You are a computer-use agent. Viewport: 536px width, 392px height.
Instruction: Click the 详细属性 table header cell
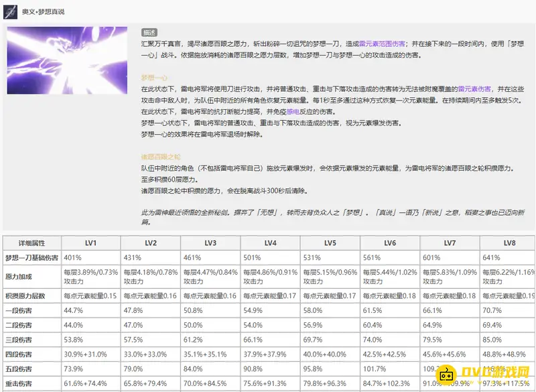31,243
